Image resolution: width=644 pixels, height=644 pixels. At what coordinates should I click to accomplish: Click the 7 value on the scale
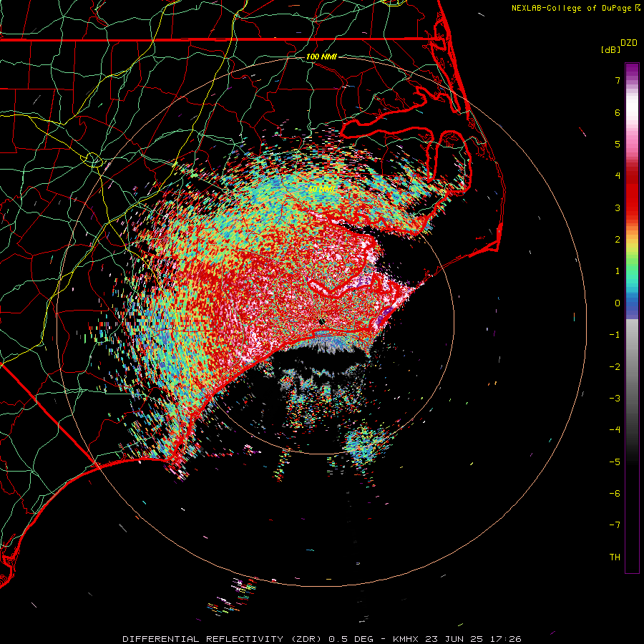pos(618,80)
